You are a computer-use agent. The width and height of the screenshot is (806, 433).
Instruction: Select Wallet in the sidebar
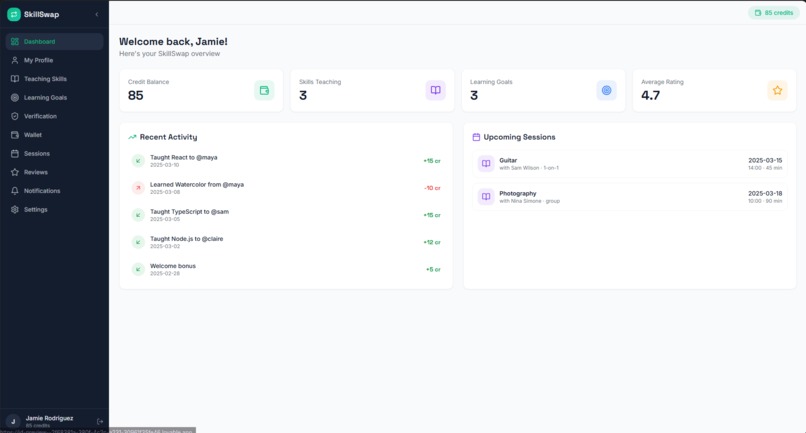(54, 135)
